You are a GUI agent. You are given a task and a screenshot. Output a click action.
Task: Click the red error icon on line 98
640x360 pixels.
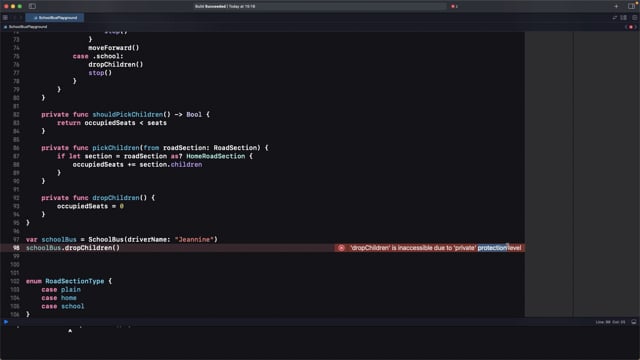pyautogui.click(x=341, y=248)
